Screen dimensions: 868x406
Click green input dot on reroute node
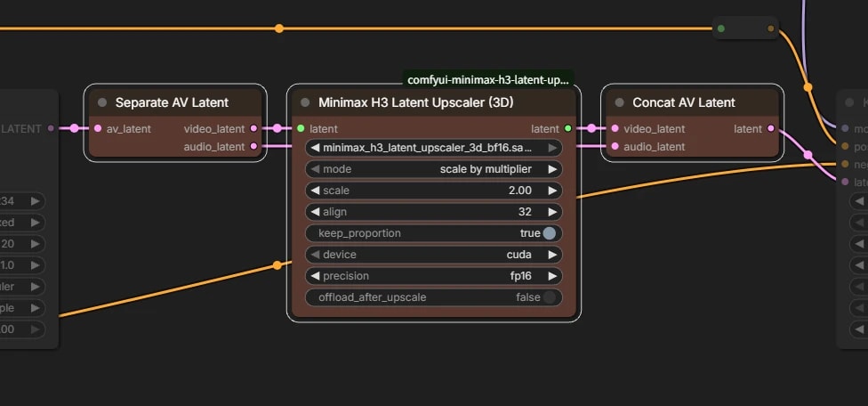[x=720, y=28]
